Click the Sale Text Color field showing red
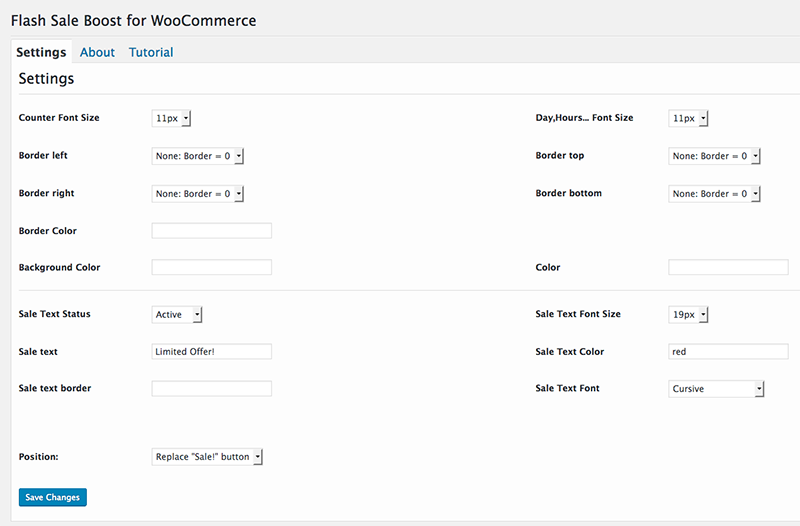 click(x=728, y=352)
